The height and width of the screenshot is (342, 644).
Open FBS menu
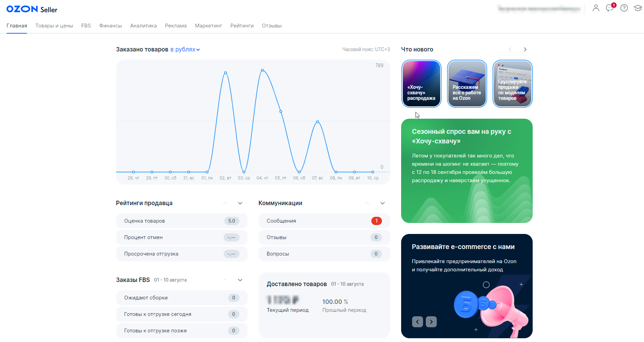pyautogui.click(x=86, y=26)
